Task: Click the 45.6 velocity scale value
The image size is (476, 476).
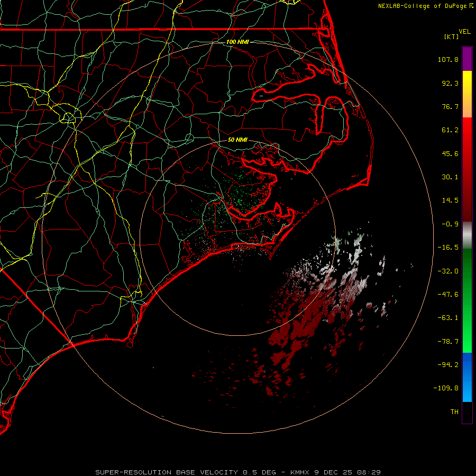Action: [450, 153]
